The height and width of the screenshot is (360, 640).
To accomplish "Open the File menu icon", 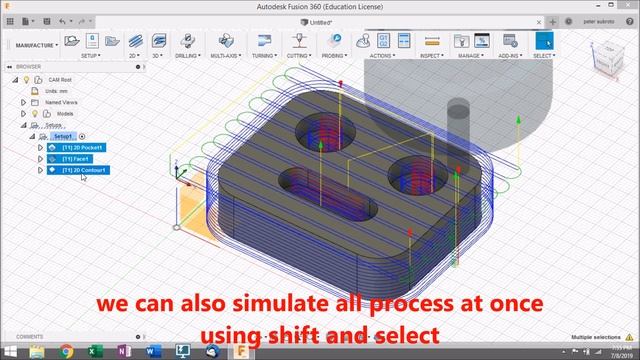I will tap(25, 21).
